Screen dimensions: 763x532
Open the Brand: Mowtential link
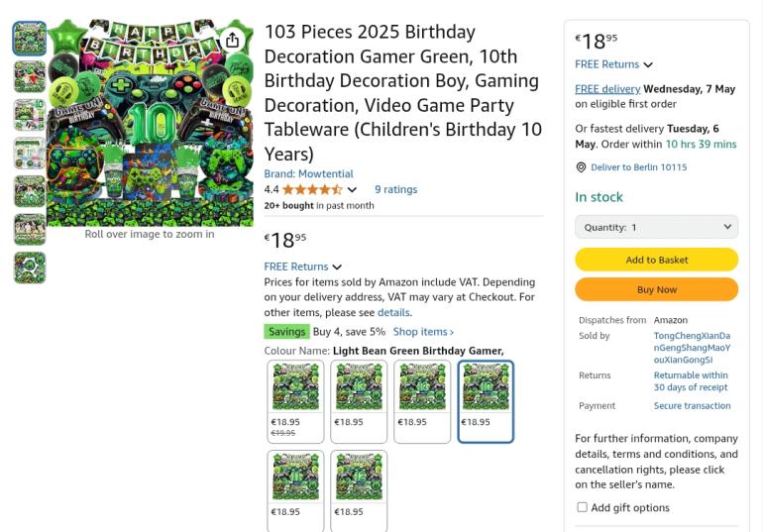308,173
